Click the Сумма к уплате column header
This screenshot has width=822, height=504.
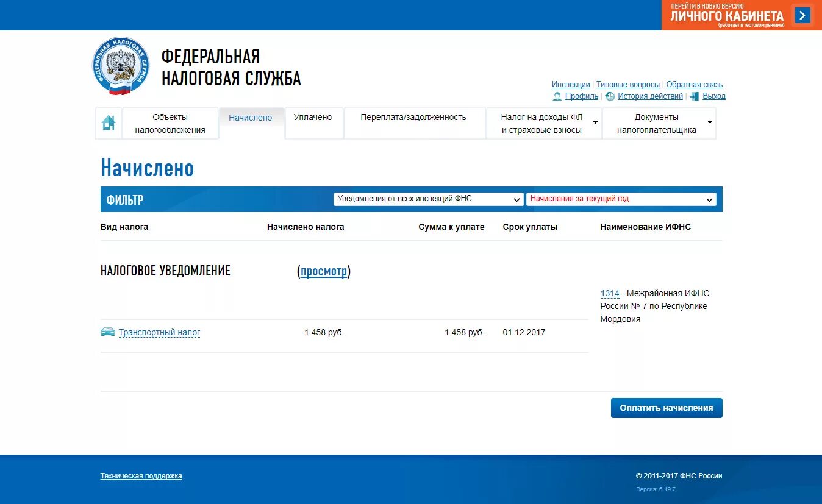(x=451, y=227)
